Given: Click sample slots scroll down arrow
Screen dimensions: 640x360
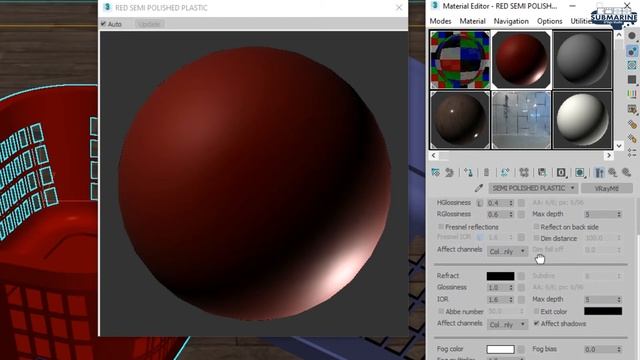Looking at the screenshot, I should pyautogui.click(x=619, y=146).
